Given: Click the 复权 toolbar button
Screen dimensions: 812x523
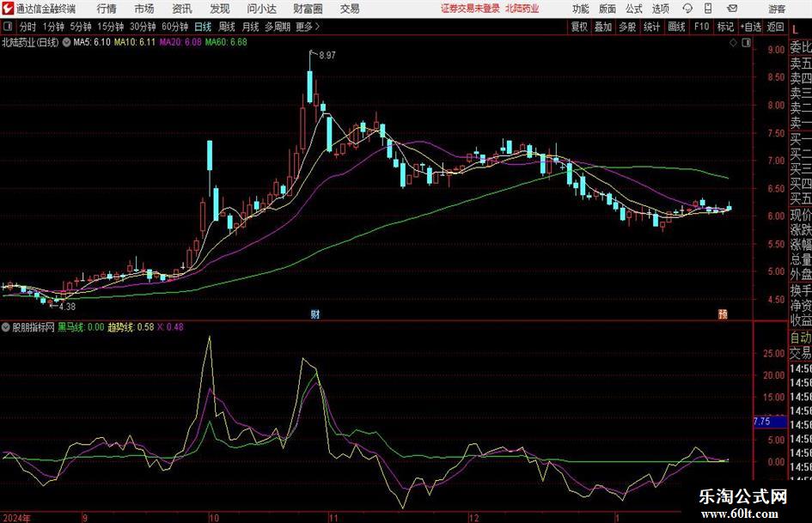Looking at the screenshot, I should 579,27.
